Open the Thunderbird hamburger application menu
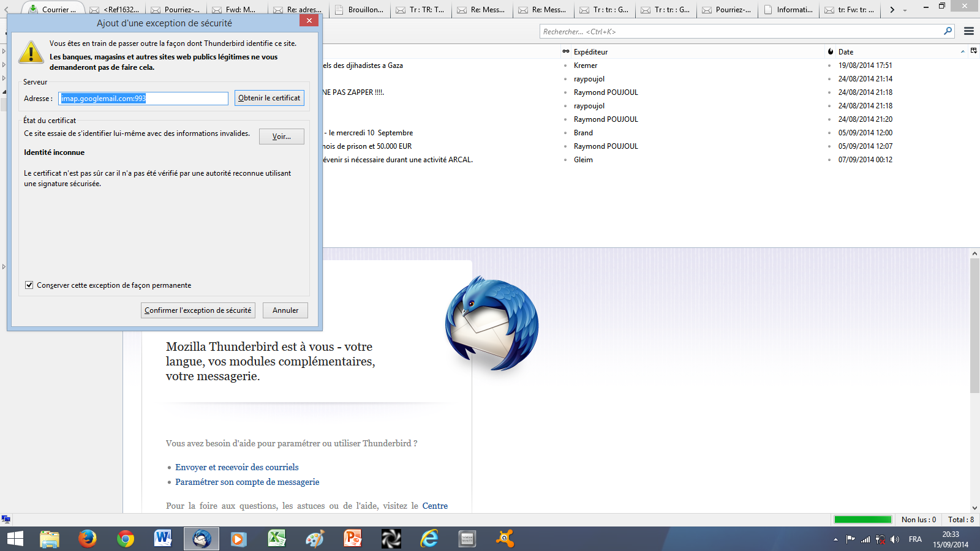Image resolution: width=980 pixels, height=551 pixels. (x=969, y=31)
